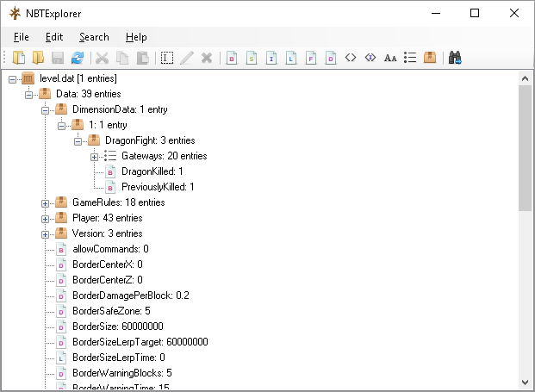Select the DragonKilled: 1 entry
This screenshot has height=392, width=535.
pos(152,171)
